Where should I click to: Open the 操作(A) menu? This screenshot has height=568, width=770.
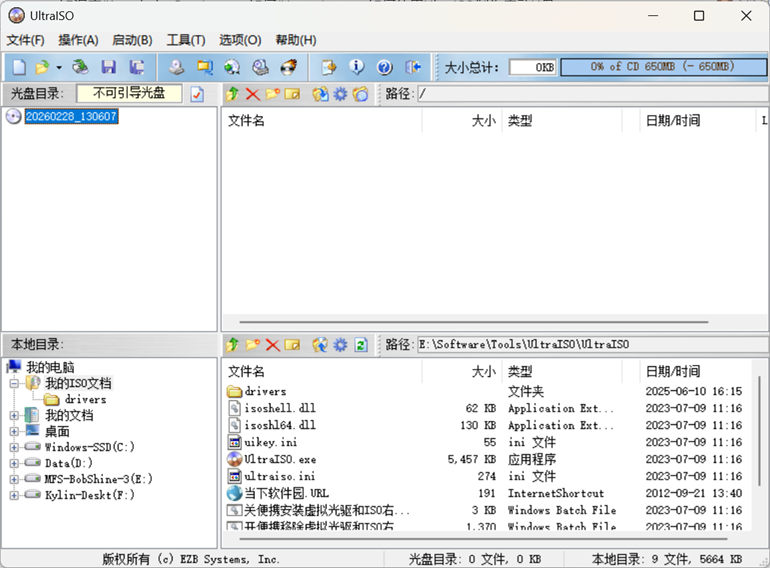(x=78, y=40)
